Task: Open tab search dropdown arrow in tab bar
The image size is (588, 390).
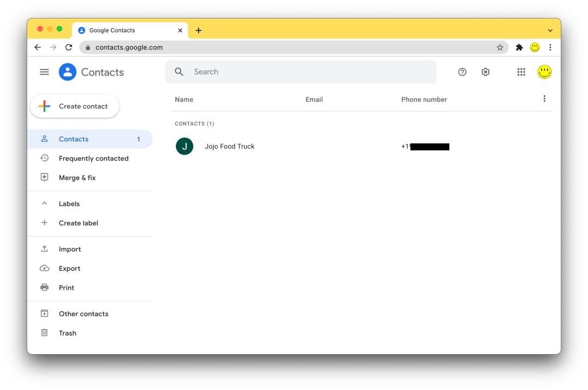Action: tap(550, 30)
